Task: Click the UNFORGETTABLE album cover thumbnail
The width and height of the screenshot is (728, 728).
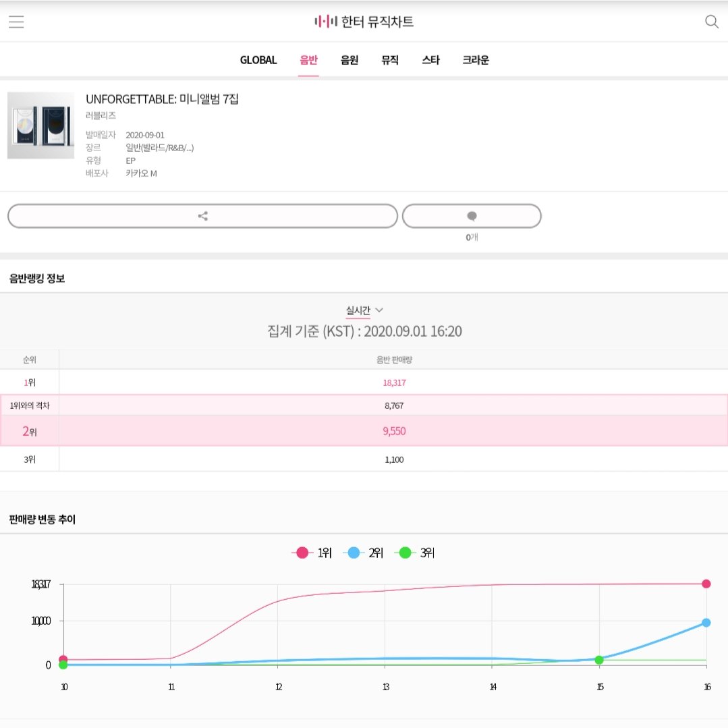Action: coord(40,125)
